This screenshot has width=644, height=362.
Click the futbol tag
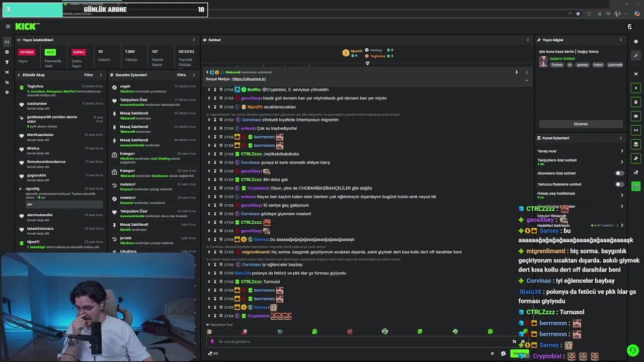click(x=598, y=65)
